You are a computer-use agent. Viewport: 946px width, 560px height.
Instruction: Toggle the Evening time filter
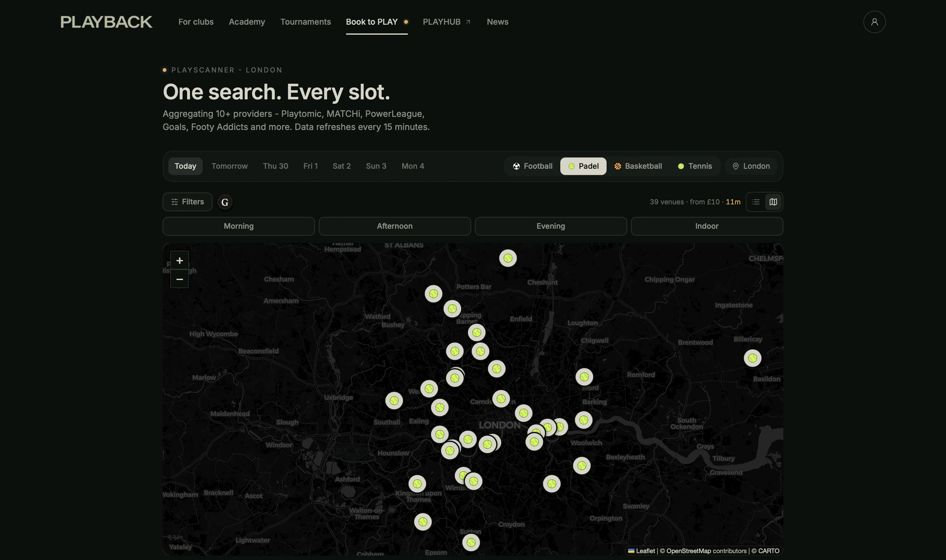pos(550,226)
